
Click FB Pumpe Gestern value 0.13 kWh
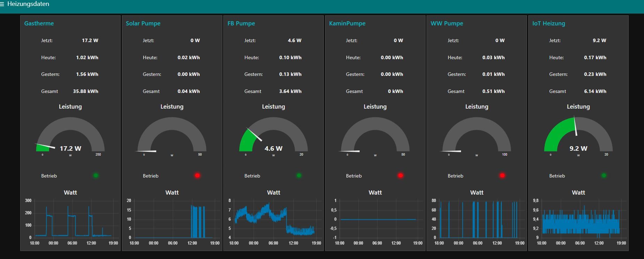[x=290, y=74]
